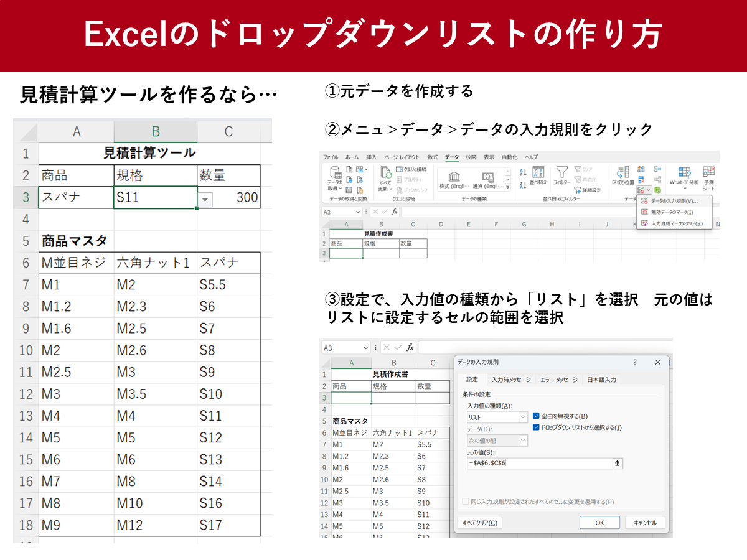Screen dimensions: 747x560
Task: Click the すべて更新 refresh icon
Action: (x=385, y=174)
